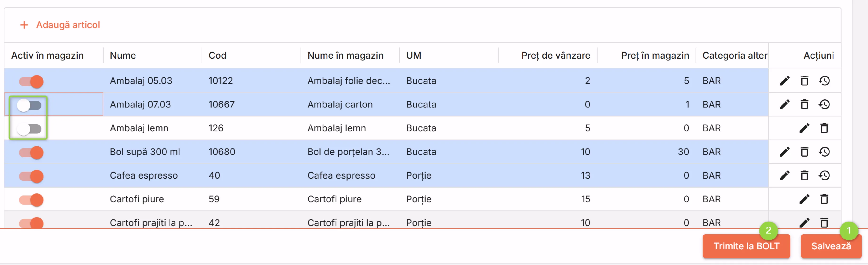
Task: Sort by the Nume column header
Action: (x=123, y=55)
